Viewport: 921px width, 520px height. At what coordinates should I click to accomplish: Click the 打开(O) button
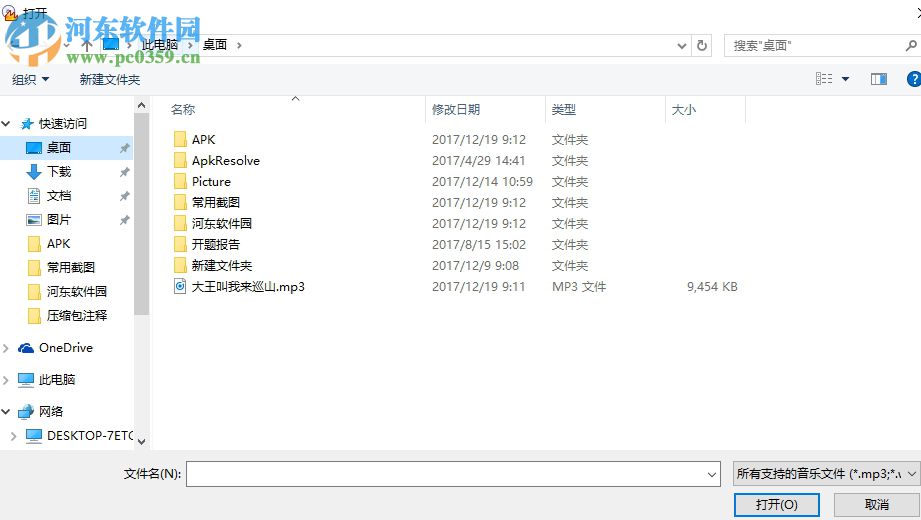(777, 505)
